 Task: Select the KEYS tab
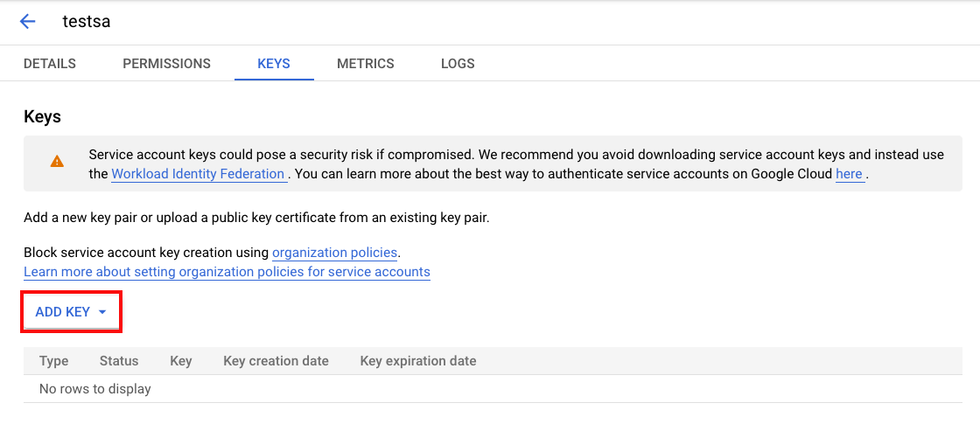coord(274,64)
